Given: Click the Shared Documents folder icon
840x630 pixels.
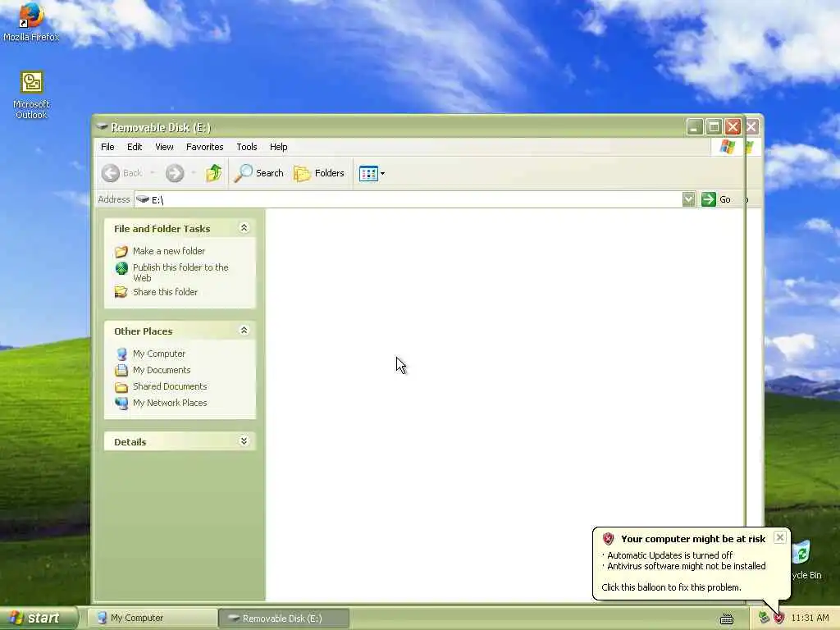Looking at the screenshot, I should click(121, 387).
